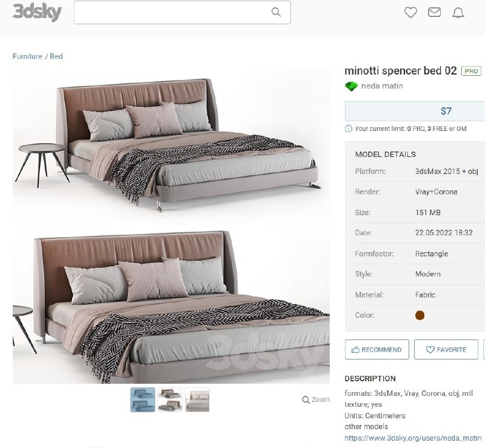Open the neda_matin users profile URL
485x448 pixels.
point(413,438)
